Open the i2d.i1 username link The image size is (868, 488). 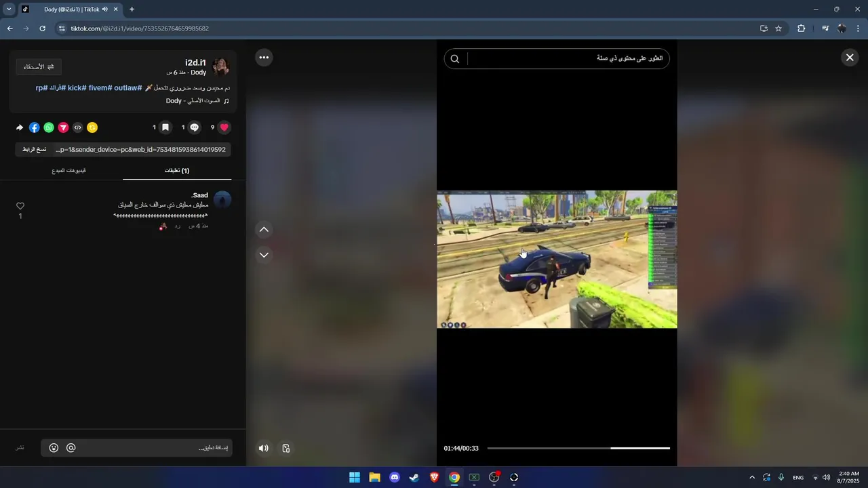[195, 62]
